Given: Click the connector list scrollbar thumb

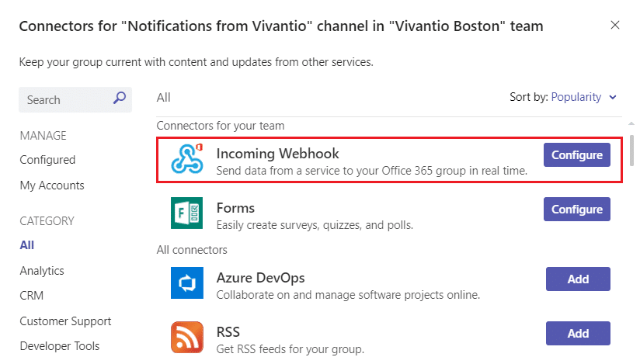Looking at the screenshot, I should [x=631, y=151].
